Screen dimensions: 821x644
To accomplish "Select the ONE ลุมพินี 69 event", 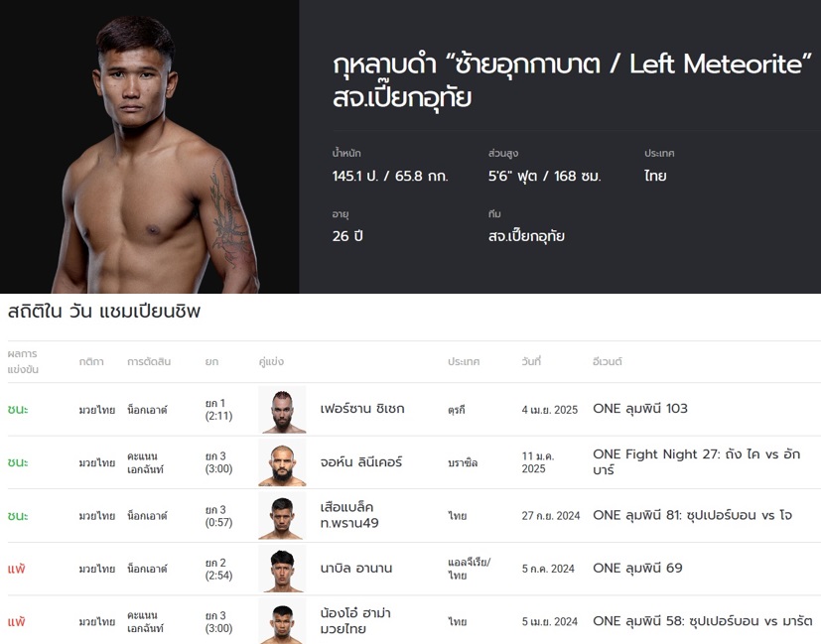I will [637, 569].
